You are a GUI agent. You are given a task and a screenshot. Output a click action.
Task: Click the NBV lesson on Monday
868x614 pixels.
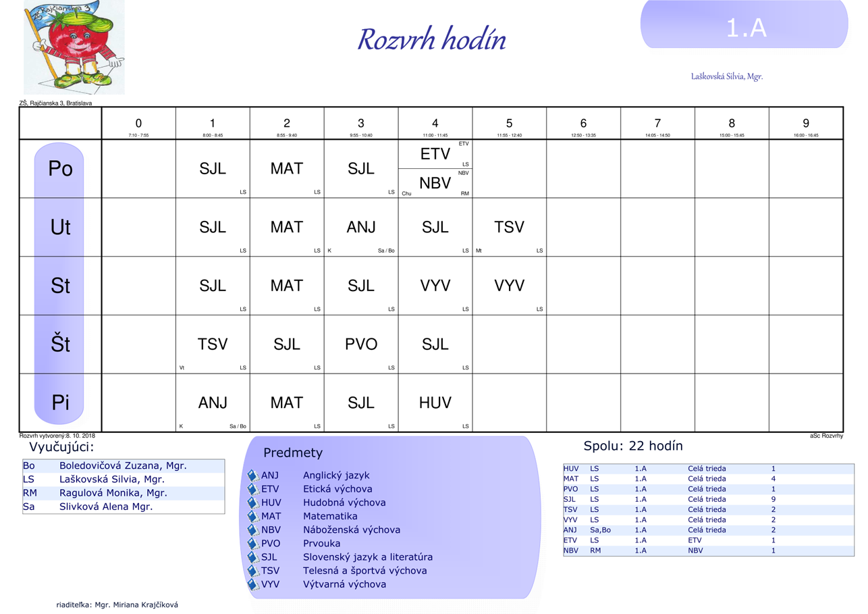435,183
